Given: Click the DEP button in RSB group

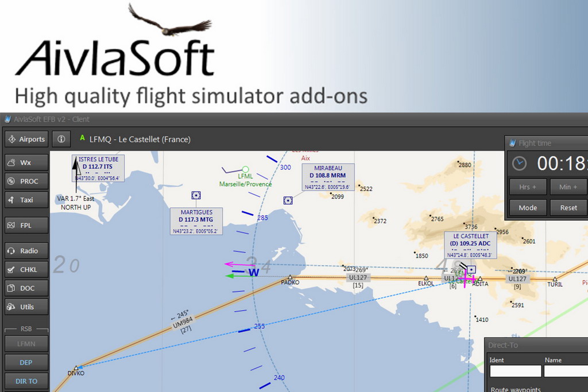Looking at the screenshot, I should [26, 363].
